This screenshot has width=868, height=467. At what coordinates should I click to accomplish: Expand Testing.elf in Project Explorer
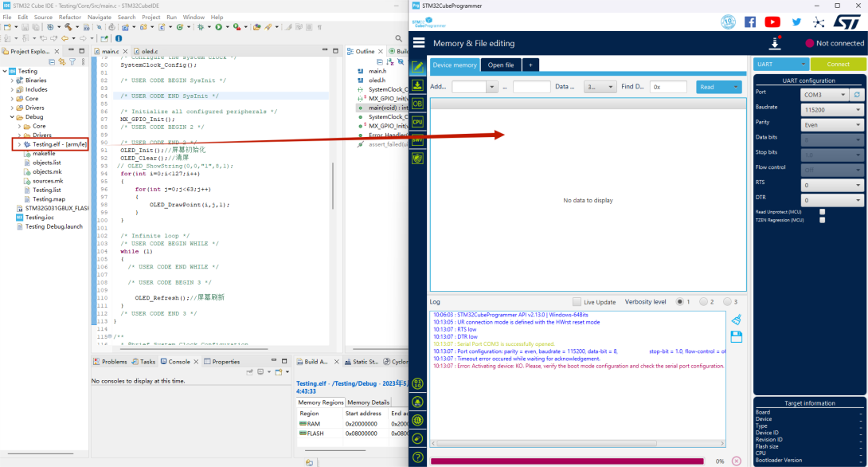click(19, 144)
